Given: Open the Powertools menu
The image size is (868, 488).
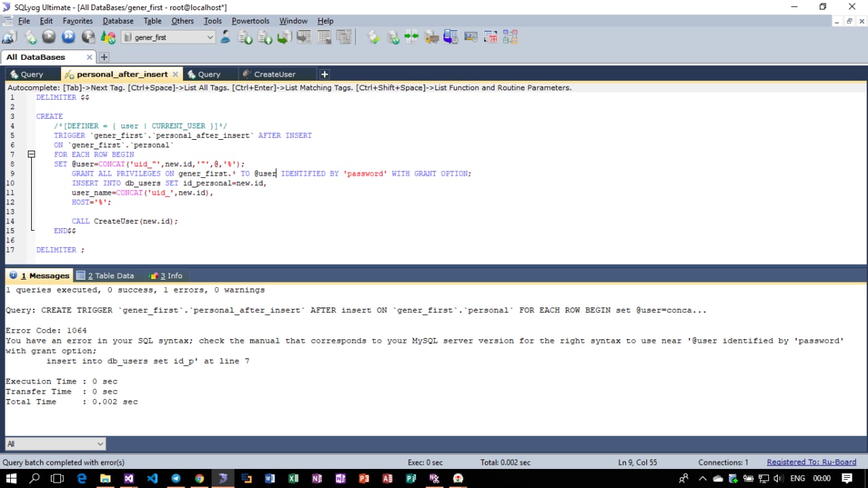Looking at the screenshot, I should [251, 21].
